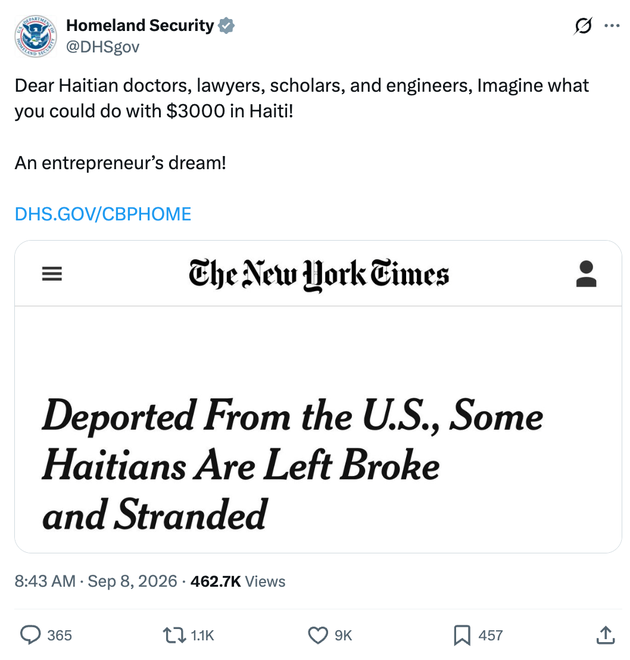Viewport: 630px width, 660px height.
Task: Click the Homeland Security display name
Action: click(x=140, y=25)
